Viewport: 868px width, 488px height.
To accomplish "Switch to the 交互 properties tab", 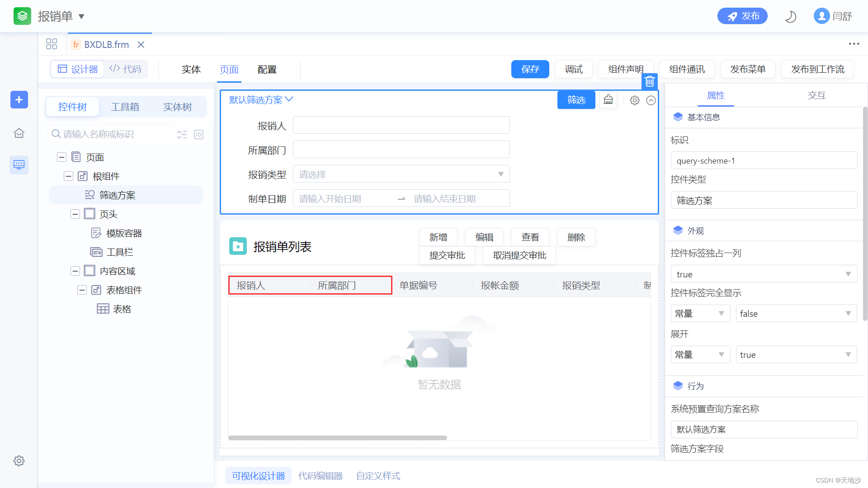I will [x=816, y=95].
